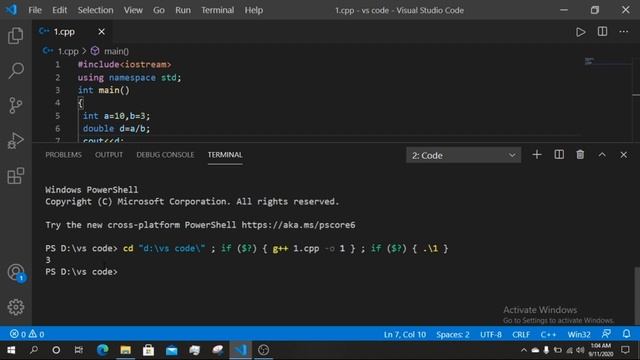Image resolution: width=640 pixels, height=360 pixels.
Task: Click Win32 configuration in status bar
Action: pos(579,334)
